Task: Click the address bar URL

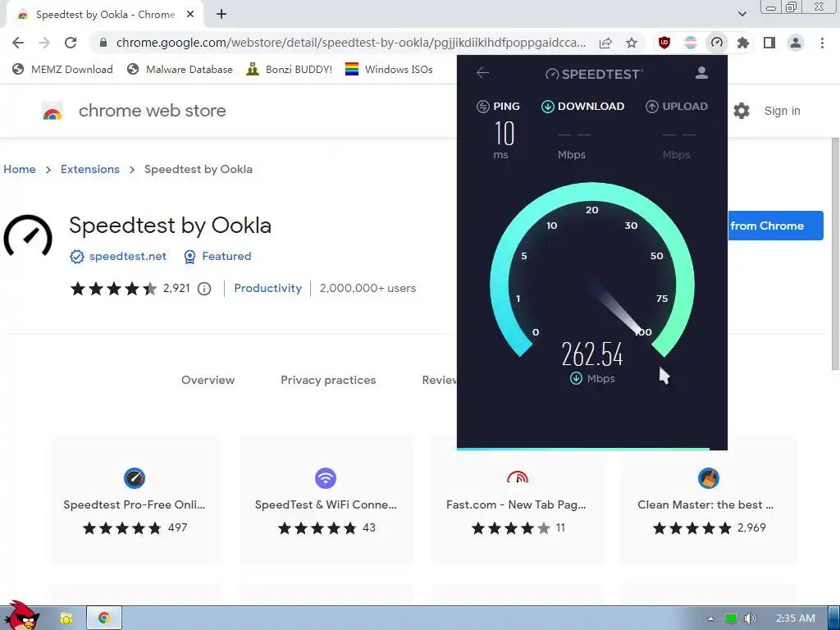Action: click(x=351, y=43)
